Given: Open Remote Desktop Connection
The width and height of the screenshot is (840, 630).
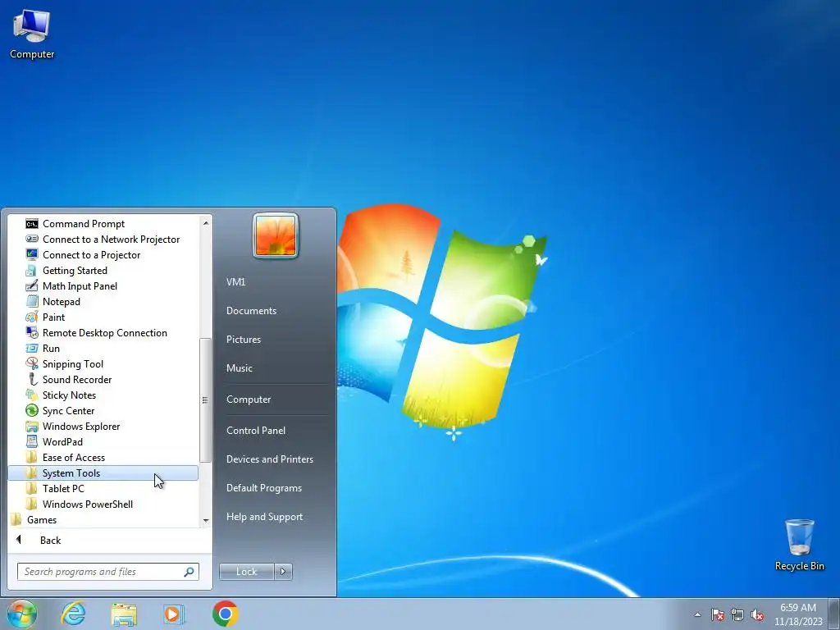Looking at the screenshot, I should click(x=103, y=333).
